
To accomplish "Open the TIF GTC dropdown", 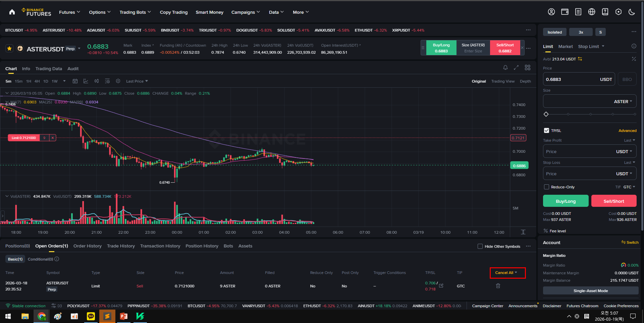I will 629,187.
